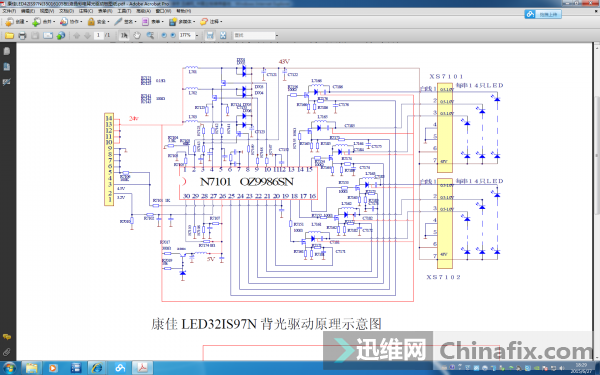The image size is (600, 375).
Task: Click the 康佳 LED32IS97N diagram title text
Action: (x=266, y=324)
